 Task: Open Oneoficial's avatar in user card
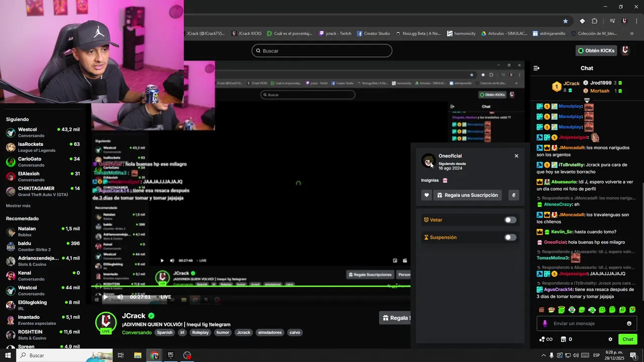428,161
